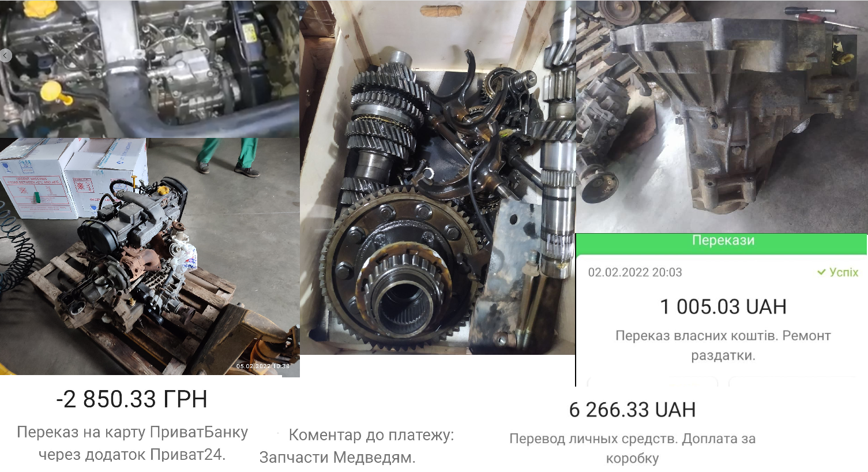Select the Перекази header tab
Viewport: 868px width, 472px height.
(723, 241)
